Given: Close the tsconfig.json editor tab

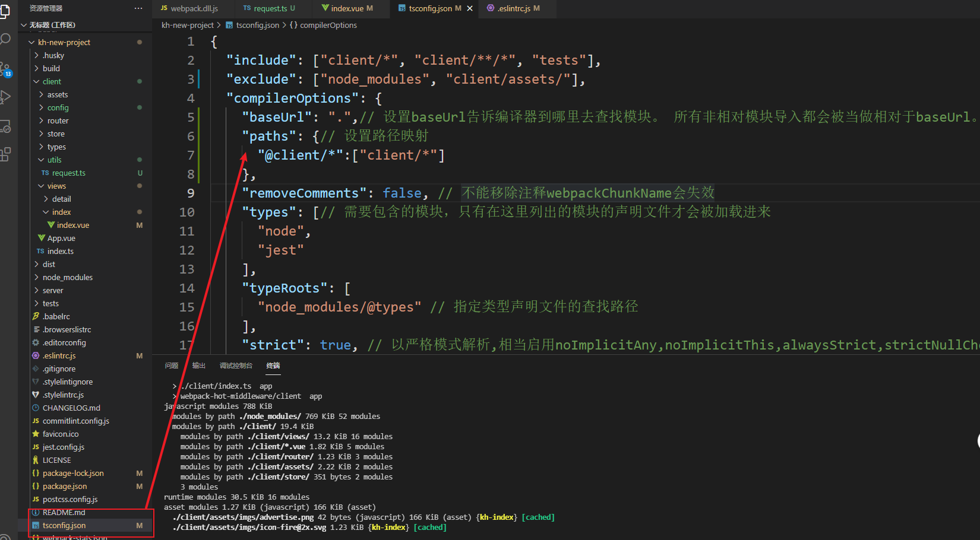Looking at the screenshot, I should pos(470,8).
